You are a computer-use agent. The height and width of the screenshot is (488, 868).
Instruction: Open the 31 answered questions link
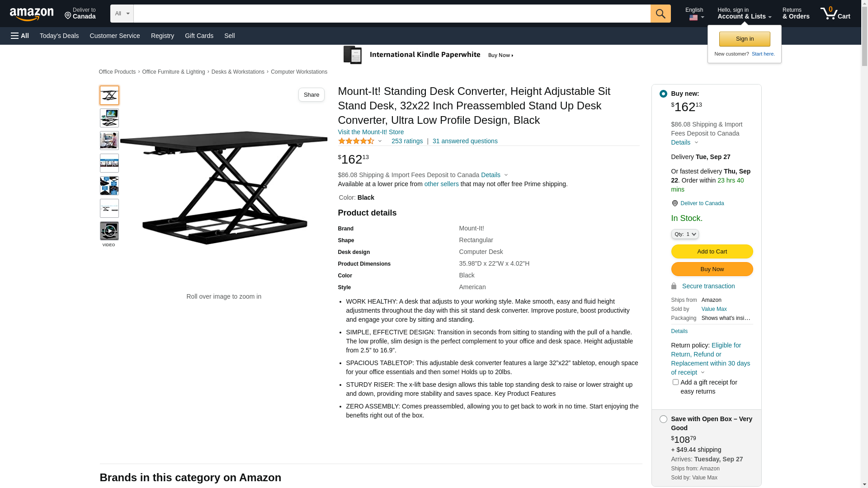[x=465, y=141]
